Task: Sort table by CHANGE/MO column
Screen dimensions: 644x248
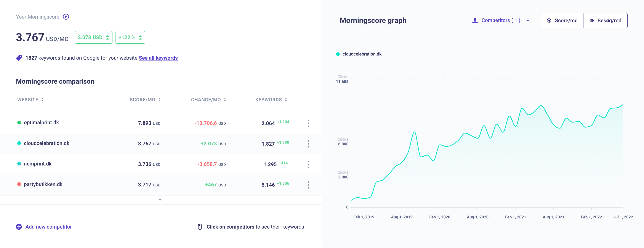Action: click(208, 100)
